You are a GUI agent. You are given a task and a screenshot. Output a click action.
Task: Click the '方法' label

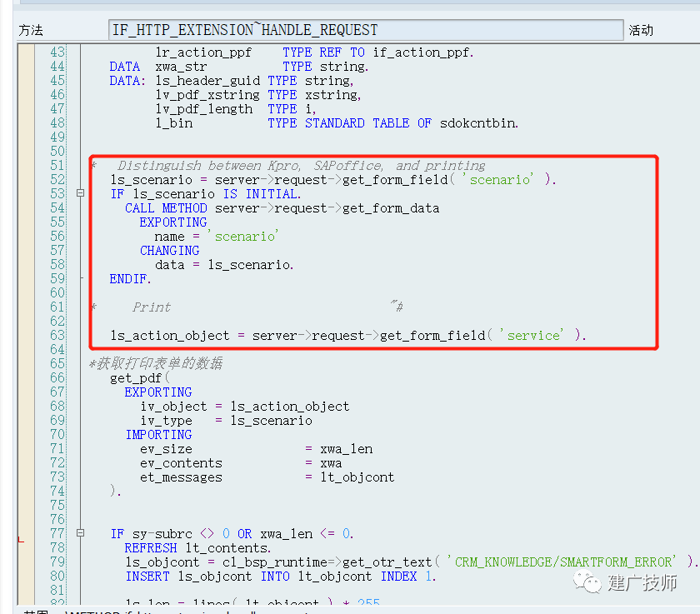coord(31,30)
